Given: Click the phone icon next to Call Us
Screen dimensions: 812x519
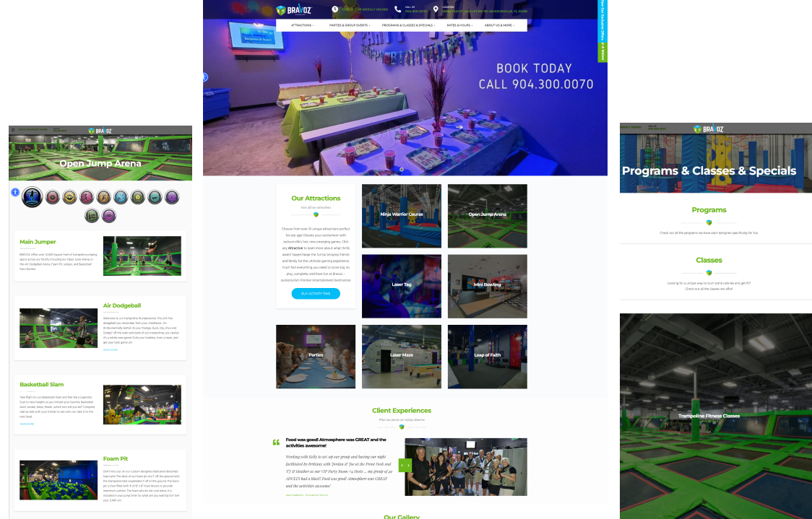Looking at the screenshot, I should (x=397, y=9).
